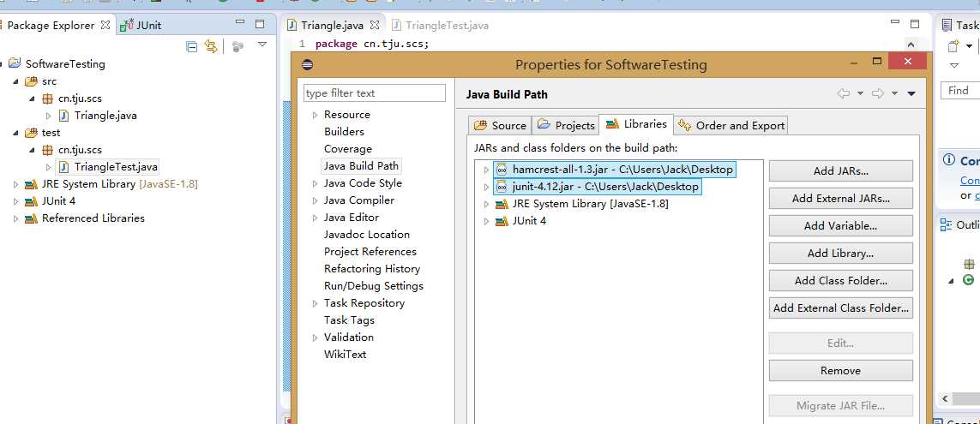Image resolution: width=980 pixels, height=424 pixels.
Task: Switch to the Source tab
Action: 500,126
